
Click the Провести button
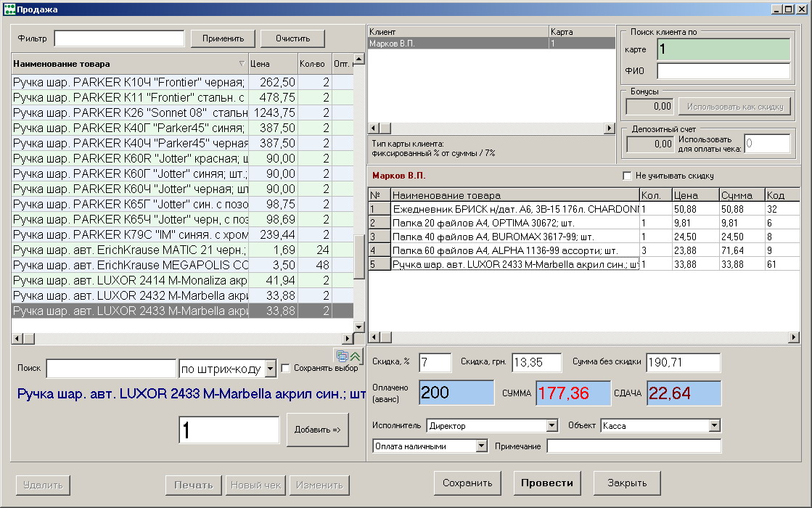pos(547,483)
